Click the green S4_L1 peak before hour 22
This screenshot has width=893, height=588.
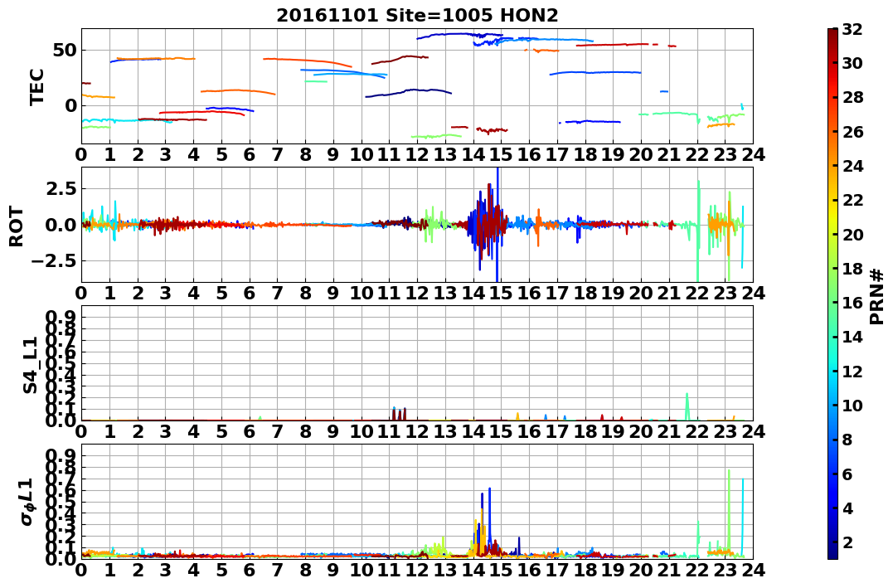[x=687, y=406]
